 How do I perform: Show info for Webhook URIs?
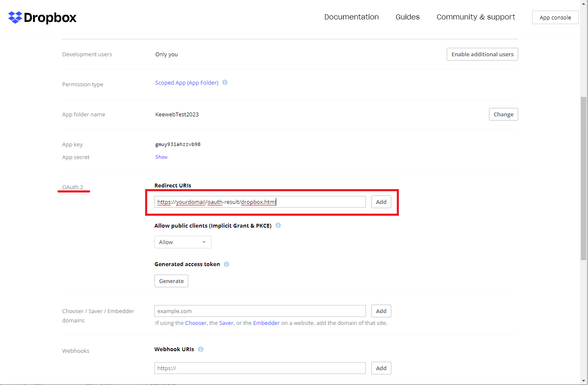click(201, 349)
